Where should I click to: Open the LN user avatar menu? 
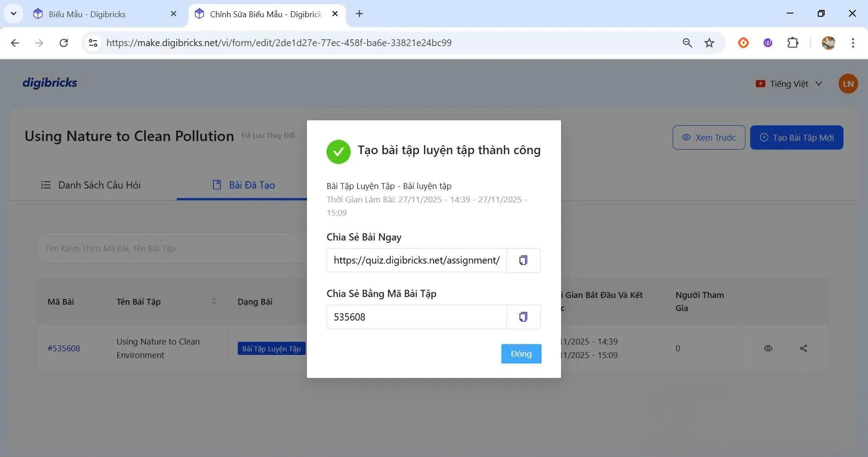[848, 84]
